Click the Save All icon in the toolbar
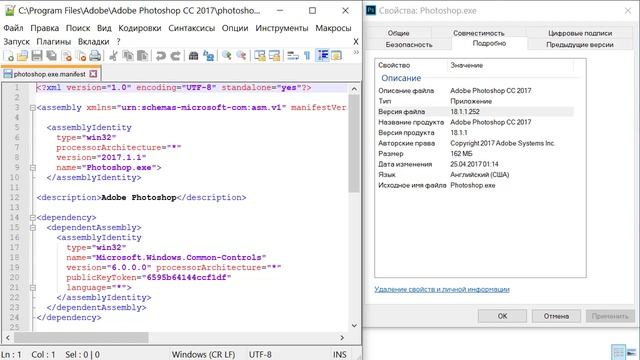Image resolution: width=640 pixels, height=360 pixels. tap(51, 56)
